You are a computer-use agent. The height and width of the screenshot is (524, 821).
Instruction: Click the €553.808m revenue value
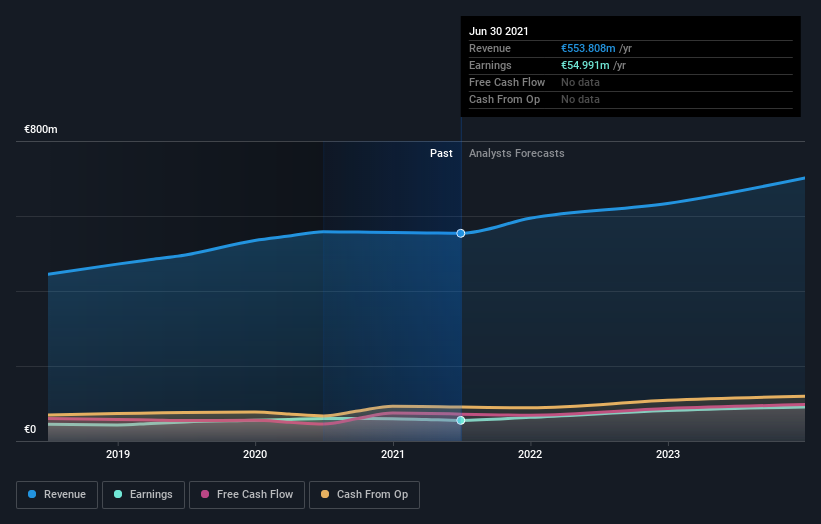[588, 48]
